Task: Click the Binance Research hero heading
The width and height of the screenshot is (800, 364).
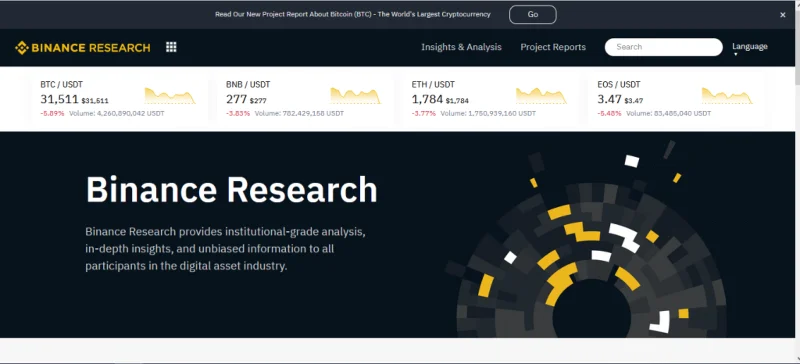Action: 232,190
